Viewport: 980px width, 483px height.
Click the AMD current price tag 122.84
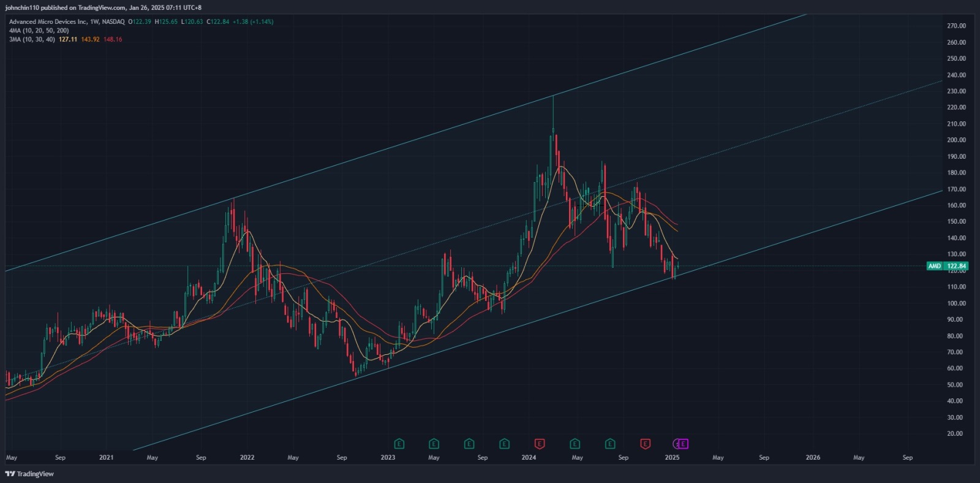pyautogui.click(x=948, y=266)
